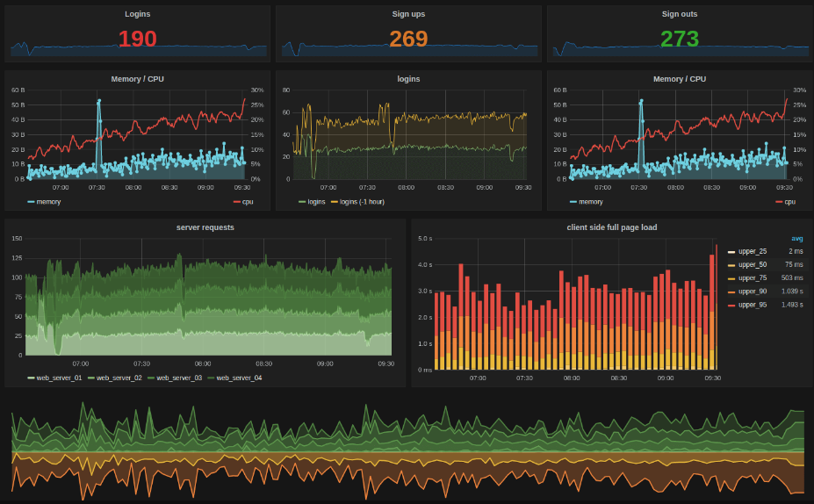This screenshot has height=504, width=814.
Task: Toggle memory series in left Memory / CPU legend
Action: (48, 202)
